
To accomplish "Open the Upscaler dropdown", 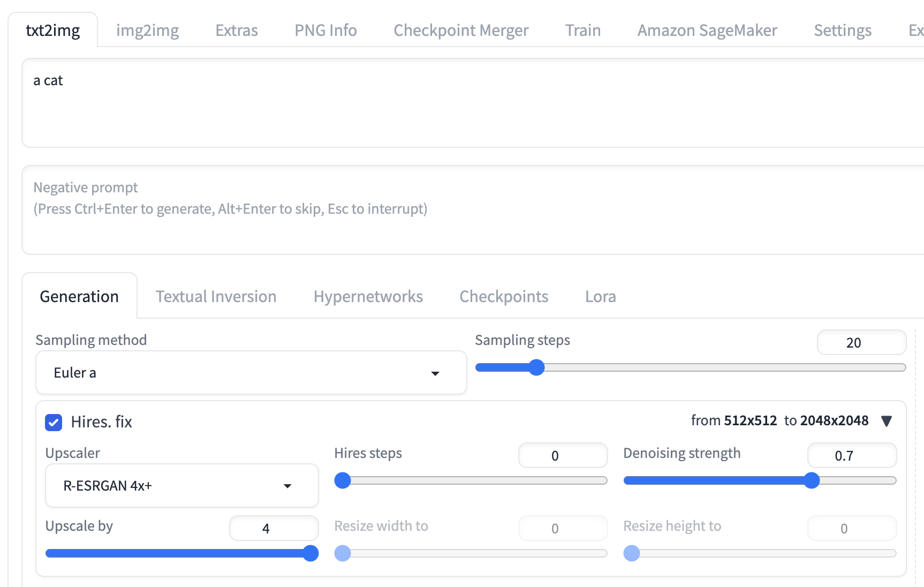I will [181, 486].
